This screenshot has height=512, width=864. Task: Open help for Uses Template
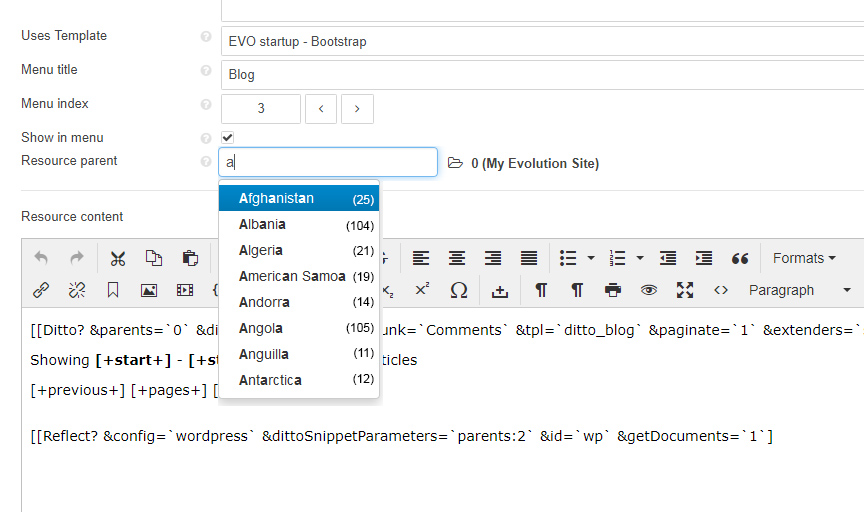pos(206,36)
